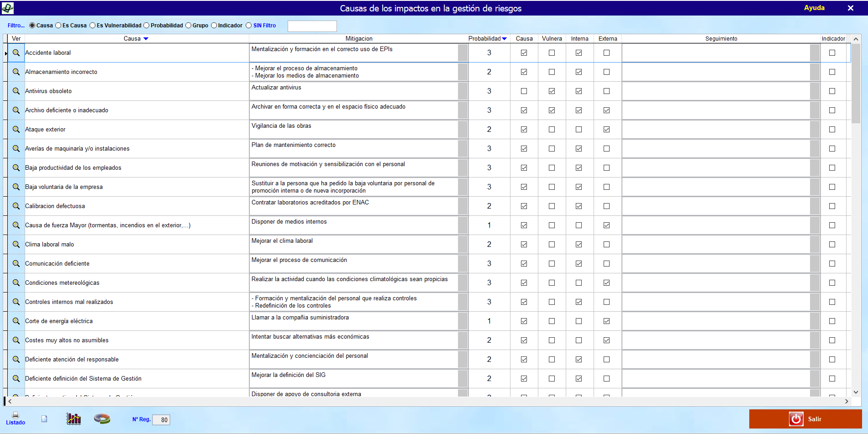Click the Mitigacion column header

point(359,39)
